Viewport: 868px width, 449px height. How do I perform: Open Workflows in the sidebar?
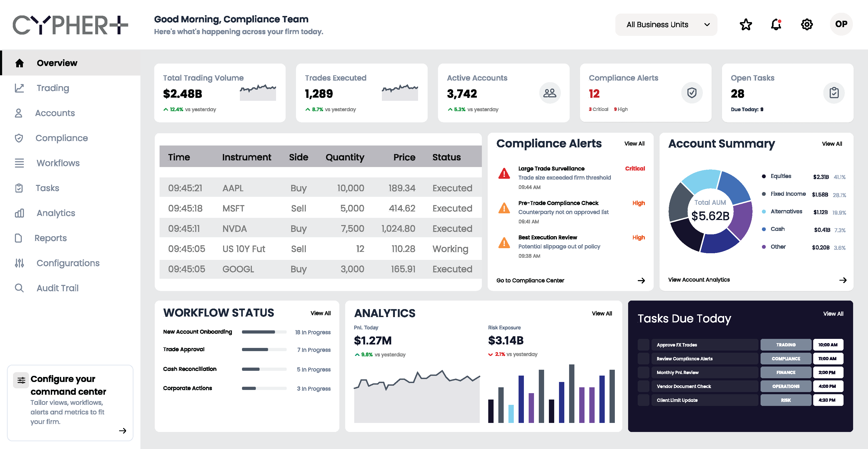click(x=70, y=163)
